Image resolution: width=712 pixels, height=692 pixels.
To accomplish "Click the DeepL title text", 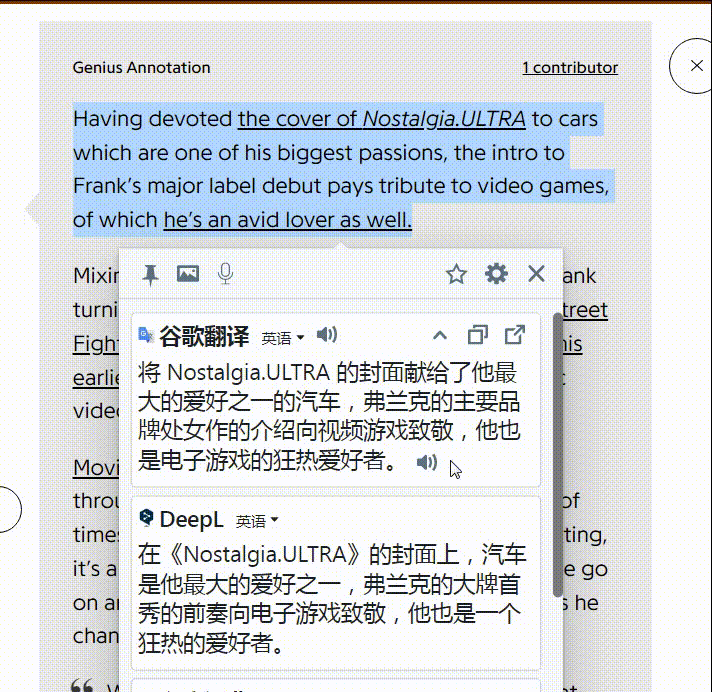I will (191, 519).
